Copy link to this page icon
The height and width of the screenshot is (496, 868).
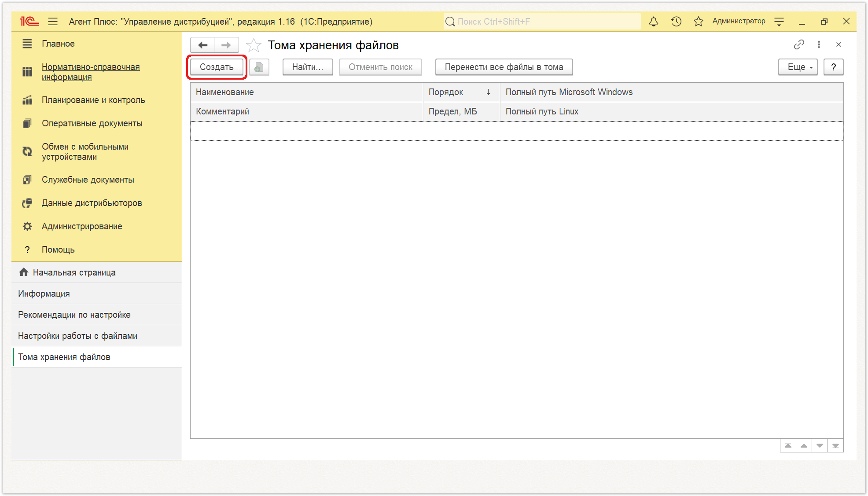[x=799, y=44]
